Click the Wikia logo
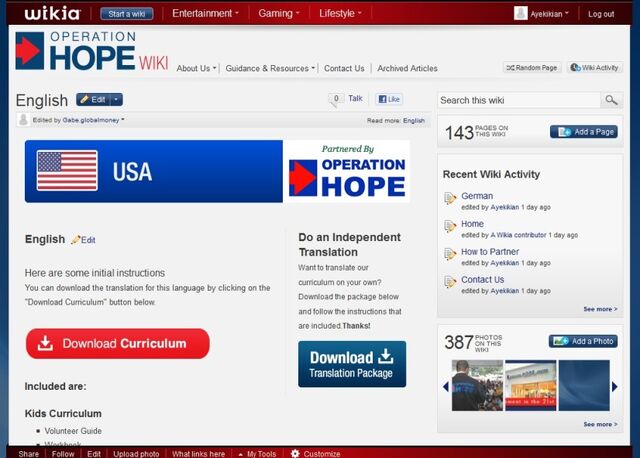The width and height of the screenshot is (640, 458). (x=52, y=13)
